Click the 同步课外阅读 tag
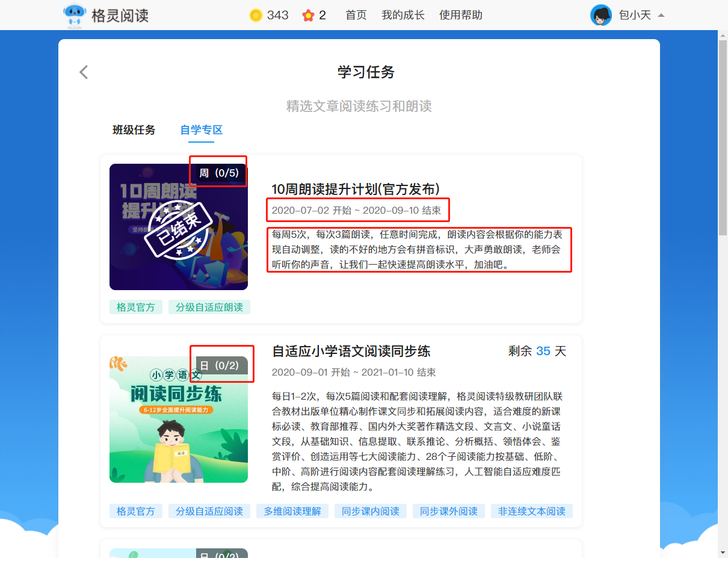Image resolution: width=728 pixels, height=564 pixels. tap(449, 511)
